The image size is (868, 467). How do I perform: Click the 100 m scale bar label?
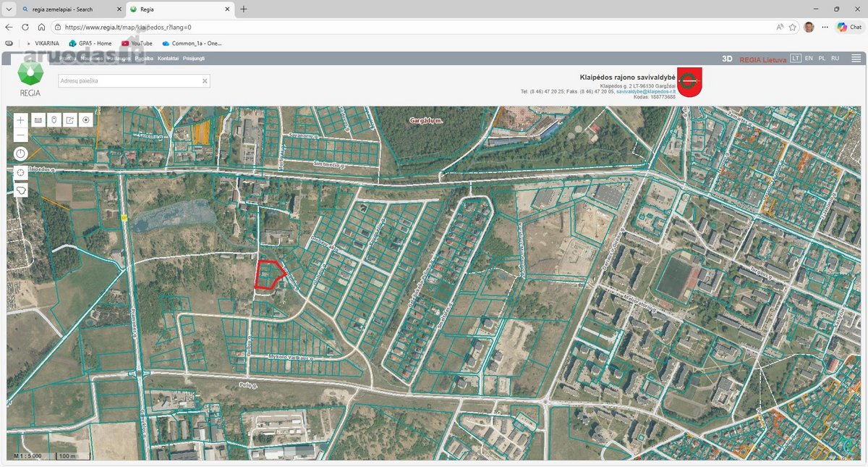click(x=68, y=456)
